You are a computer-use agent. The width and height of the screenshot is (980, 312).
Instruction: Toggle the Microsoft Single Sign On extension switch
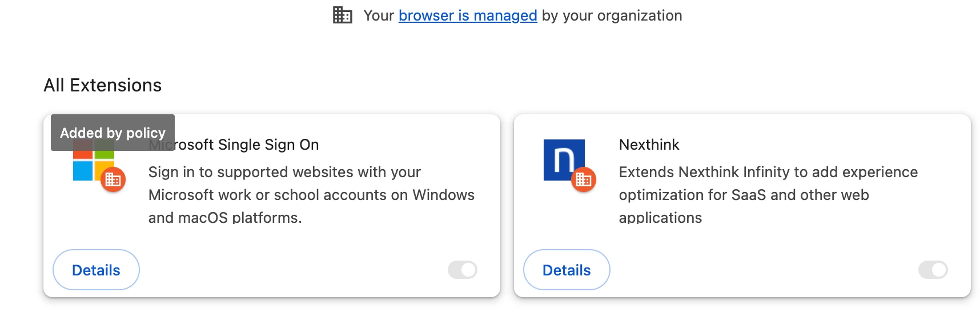pos(463,270)
